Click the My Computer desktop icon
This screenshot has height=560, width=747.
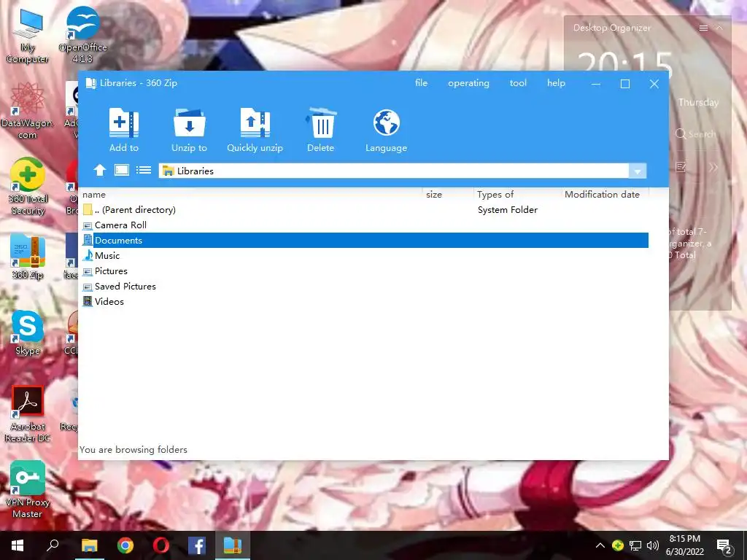(x=28, y=36)
